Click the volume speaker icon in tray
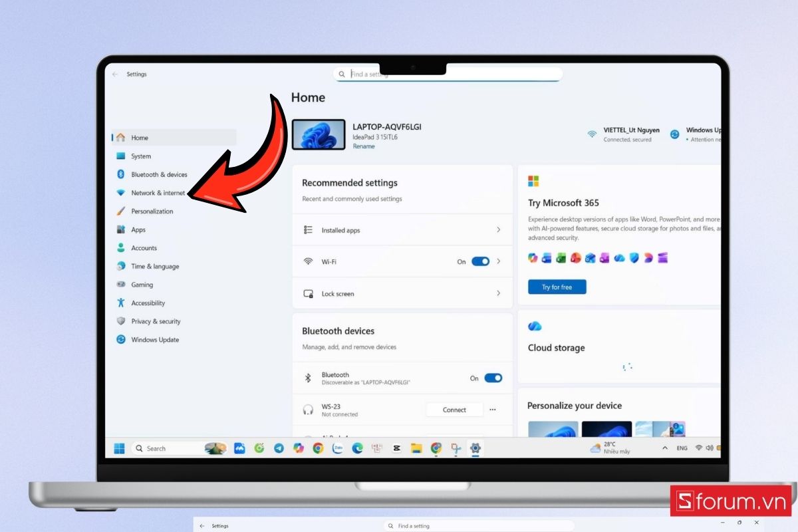This screenshot has width=798, height=532. pos(710,448)
